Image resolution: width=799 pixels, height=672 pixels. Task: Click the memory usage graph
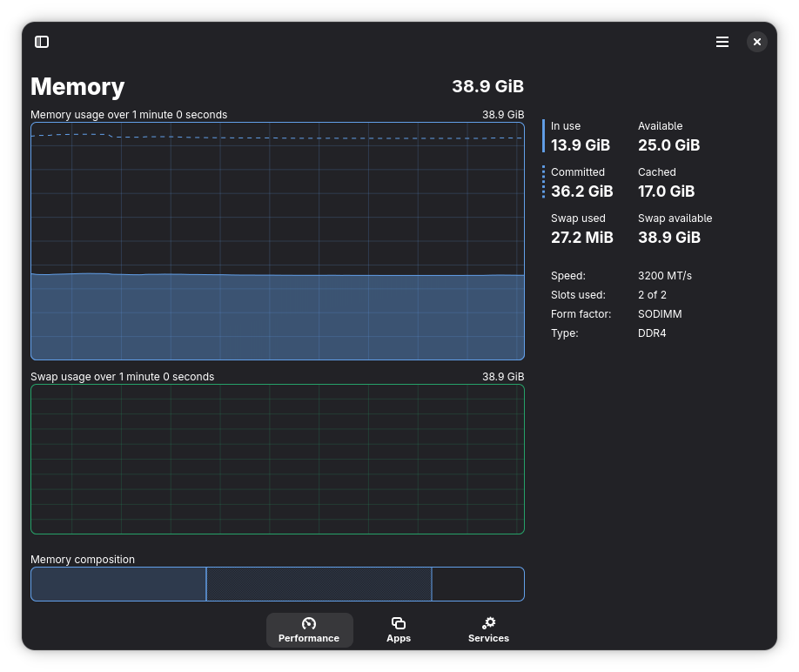click(278, 241)
